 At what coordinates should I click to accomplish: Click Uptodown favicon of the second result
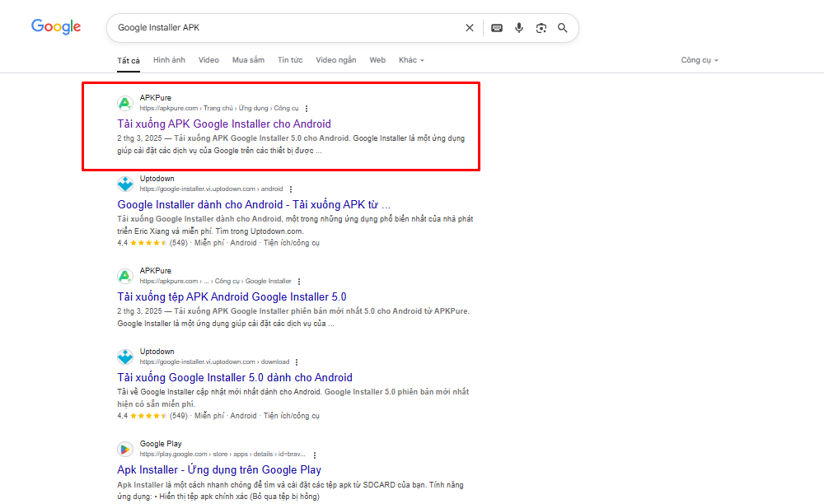tap(125, 184)
